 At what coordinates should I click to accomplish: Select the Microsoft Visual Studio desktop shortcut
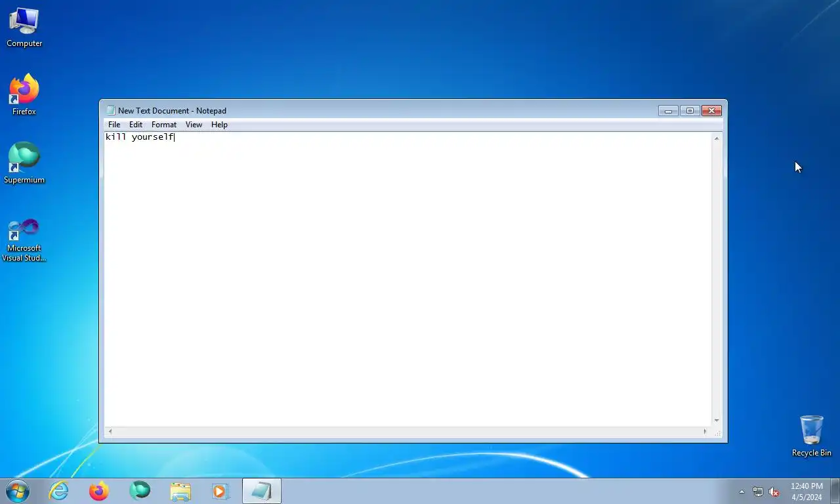coord(24,240)
